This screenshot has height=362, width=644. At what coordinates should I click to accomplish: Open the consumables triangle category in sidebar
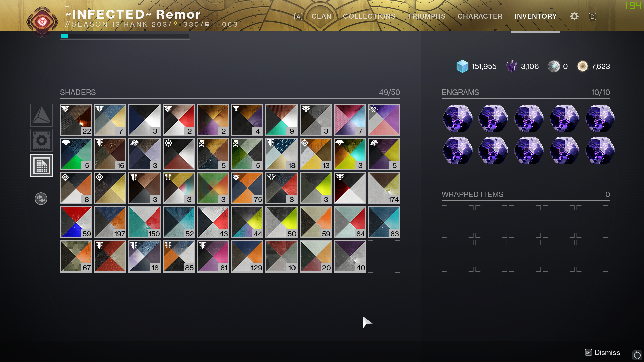click(41, 115)
